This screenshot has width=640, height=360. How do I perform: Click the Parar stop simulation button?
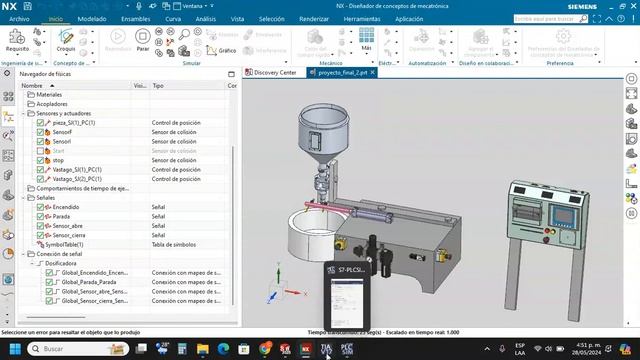[x=142, y=40]
